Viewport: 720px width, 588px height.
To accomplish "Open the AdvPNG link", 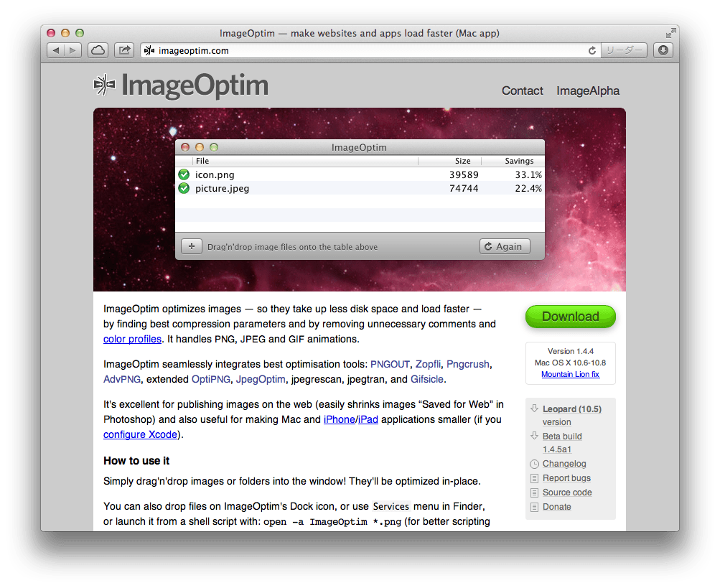I will [122, 380].
